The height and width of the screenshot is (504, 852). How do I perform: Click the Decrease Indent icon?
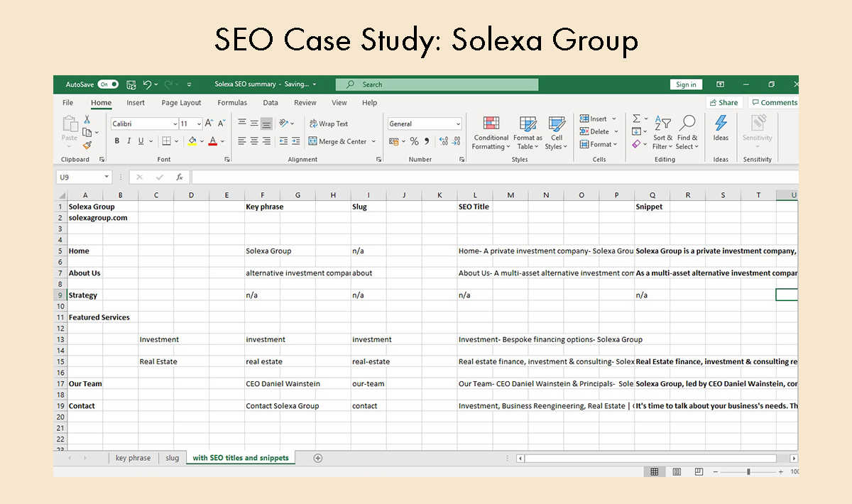coord(284,141)
